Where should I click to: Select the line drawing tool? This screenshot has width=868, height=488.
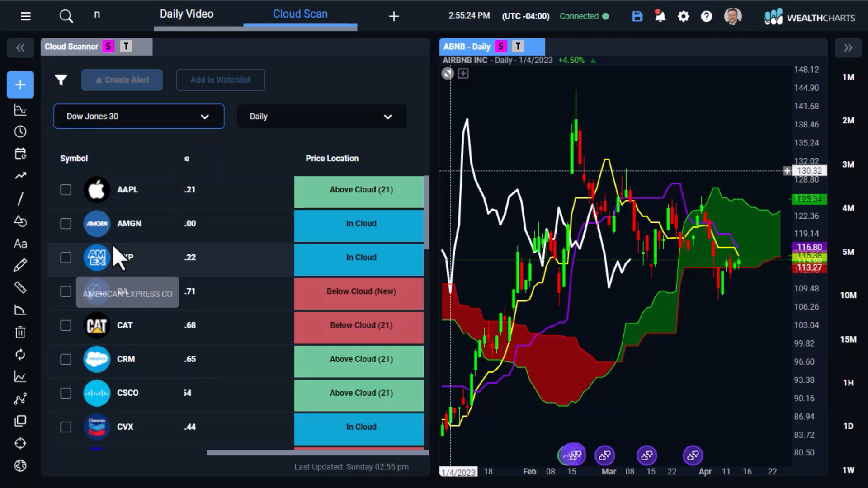[20, 198]
